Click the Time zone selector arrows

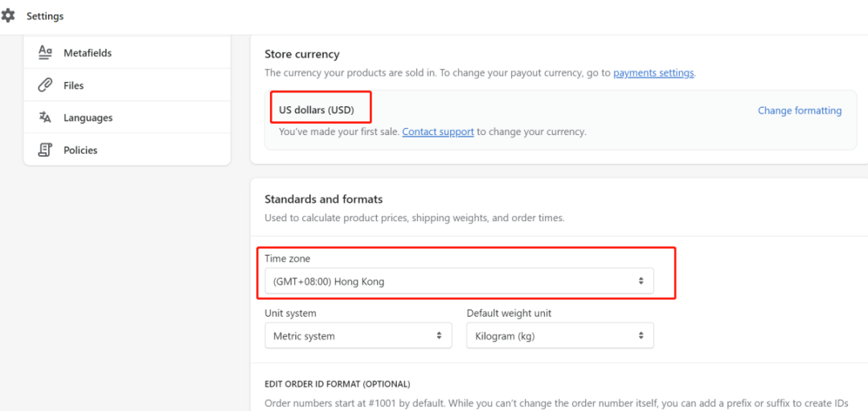click(x=641, y=282)
